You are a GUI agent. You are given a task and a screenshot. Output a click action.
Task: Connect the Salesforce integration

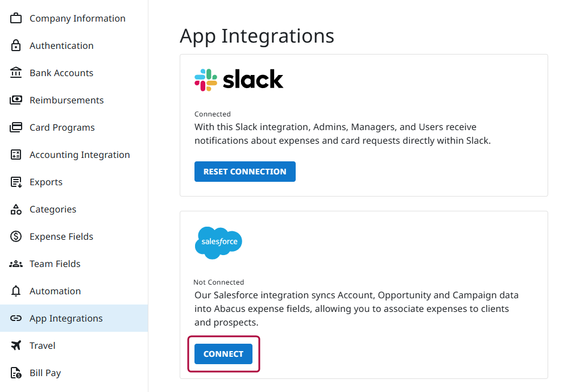click(x=223, y=354)
